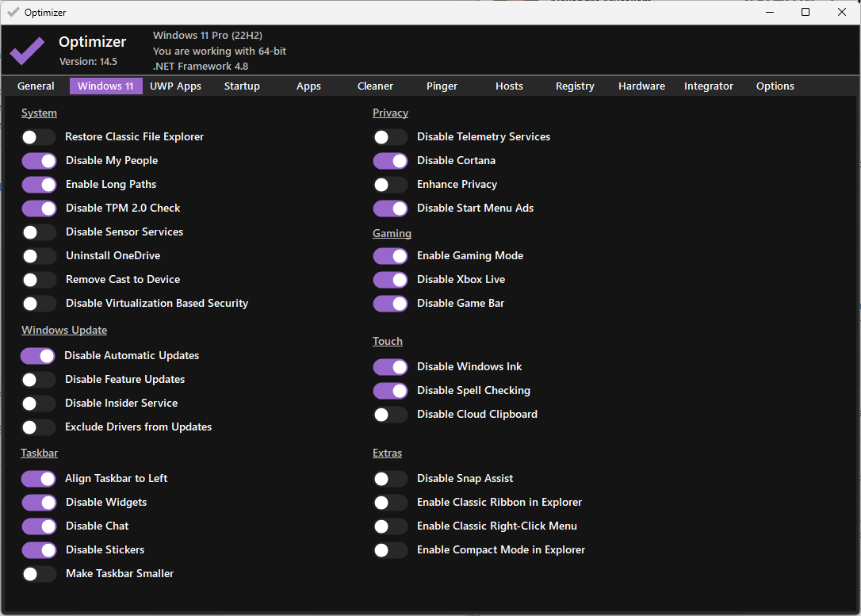Toggle Disable Telemetry Services switch
The image size is (861, 616).
(390, 136)
